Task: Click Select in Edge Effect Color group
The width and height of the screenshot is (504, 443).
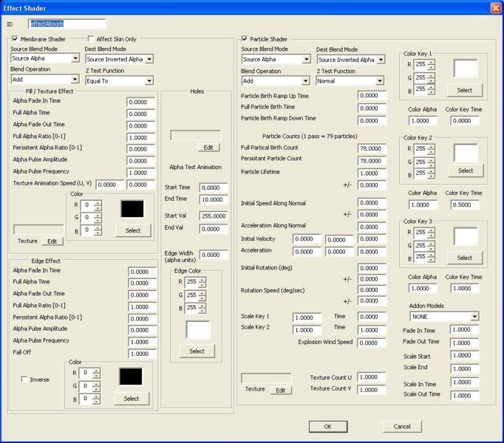Action: (132, 399)
